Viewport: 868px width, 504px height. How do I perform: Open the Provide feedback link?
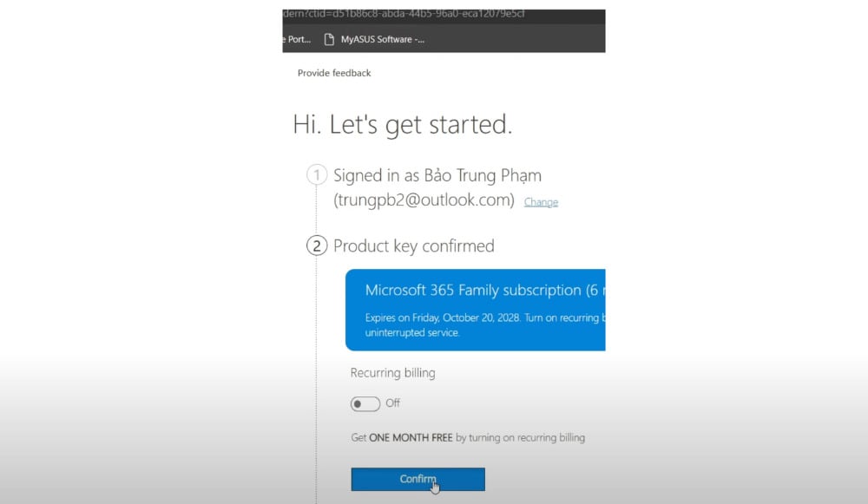[x=334, y=73]
